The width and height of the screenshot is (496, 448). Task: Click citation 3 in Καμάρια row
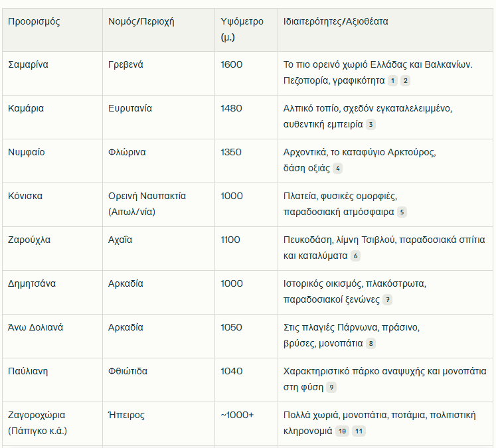(x=371, y=125)
